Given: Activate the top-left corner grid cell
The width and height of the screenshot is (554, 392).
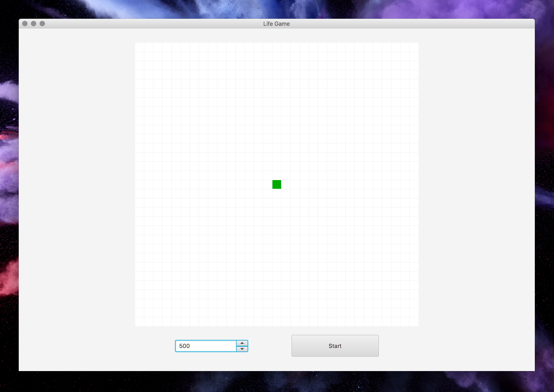Looking at the screenshot, I should tap(139, 47).
